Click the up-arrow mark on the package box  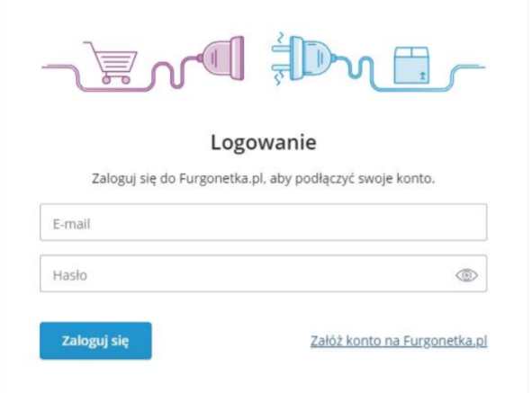tap(422, 76)
